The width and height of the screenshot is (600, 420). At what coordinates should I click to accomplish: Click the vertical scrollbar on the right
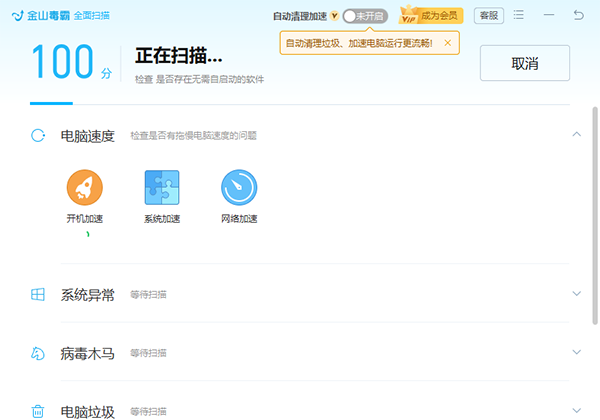coord(595,216)
